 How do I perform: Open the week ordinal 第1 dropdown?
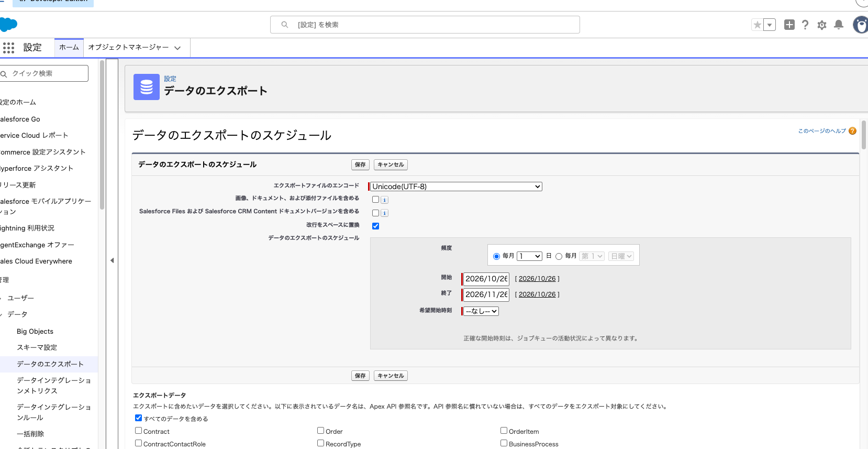592,256
